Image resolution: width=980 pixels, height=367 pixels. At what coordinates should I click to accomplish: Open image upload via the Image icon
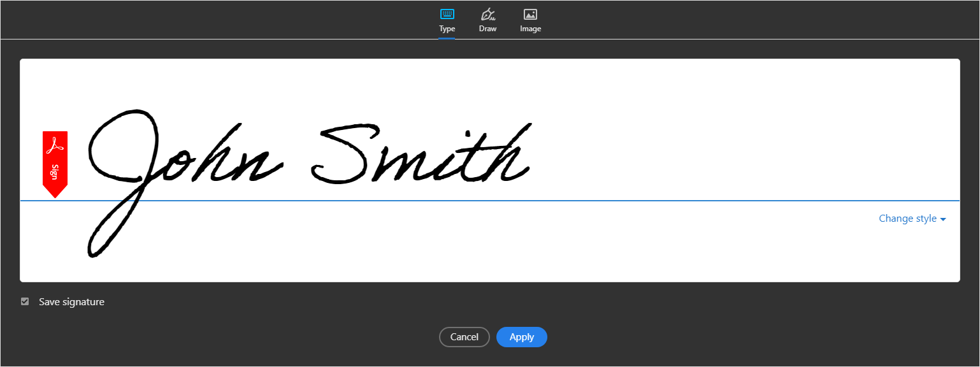[530, 13]
